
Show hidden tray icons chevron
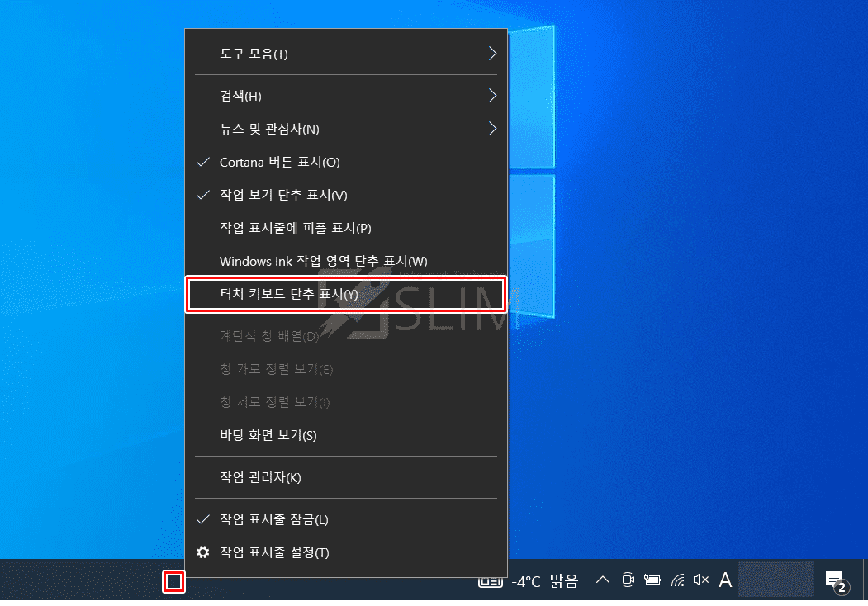coord(603,580)
